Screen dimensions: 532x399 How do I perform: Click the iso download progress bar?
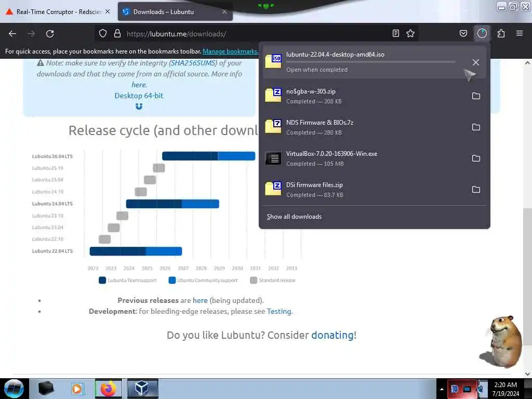(371, 62)
